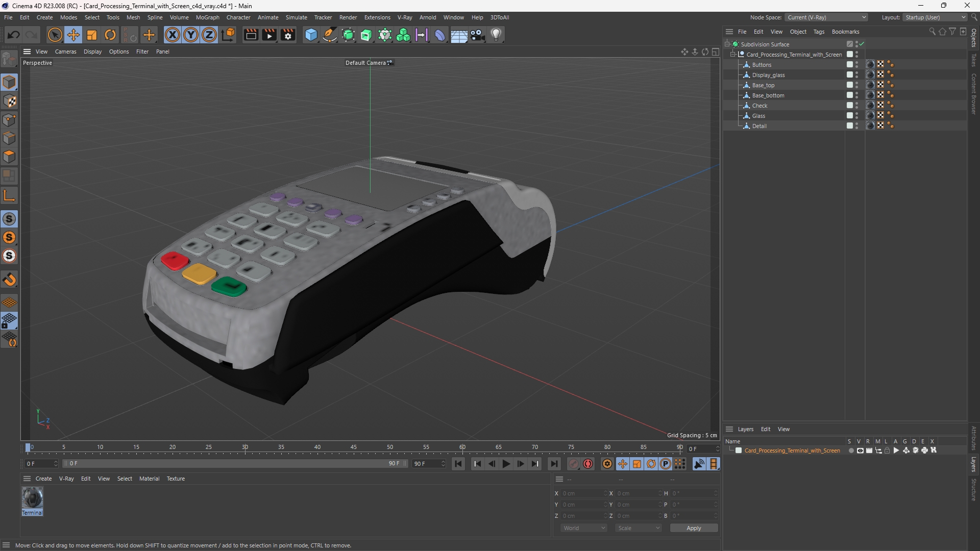Click Record Active Objects button
The width and height of the screenshot is (980, 551).
click(x=574, y=464)
